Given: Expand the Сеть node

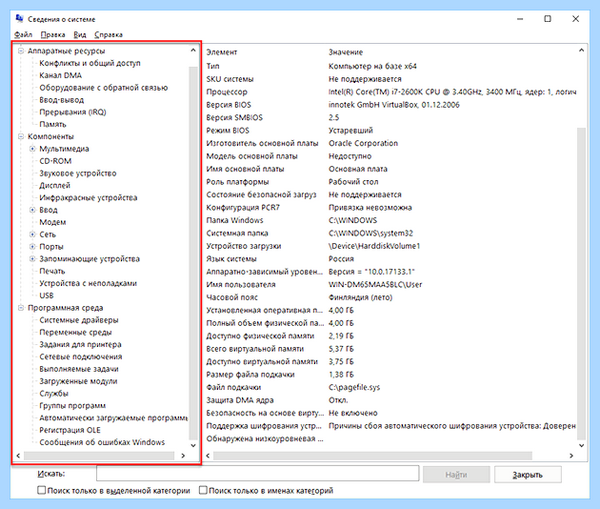Looking at the screenshot, I should point(33,234).
